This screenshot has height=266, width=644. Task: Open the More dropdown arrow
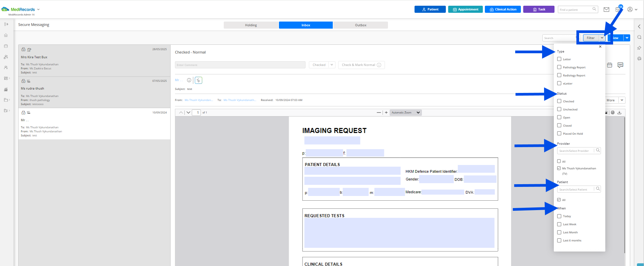click(622, 100)
